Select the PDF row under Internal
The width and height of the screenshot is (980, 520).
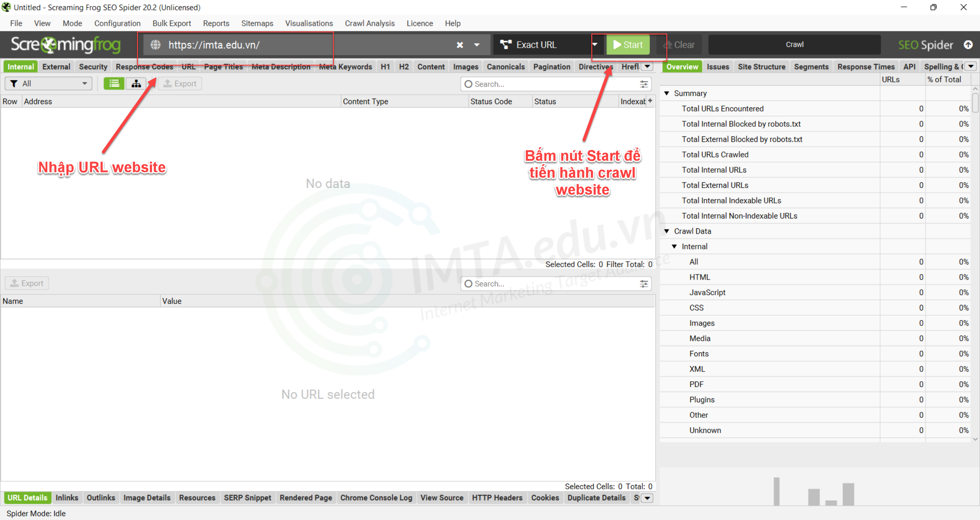tap(815, 384)
